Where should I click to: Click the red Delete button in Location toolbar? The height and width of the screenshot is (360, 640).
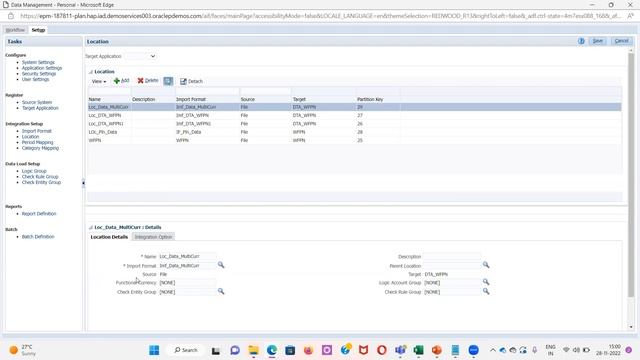click(x=148, y=81)
